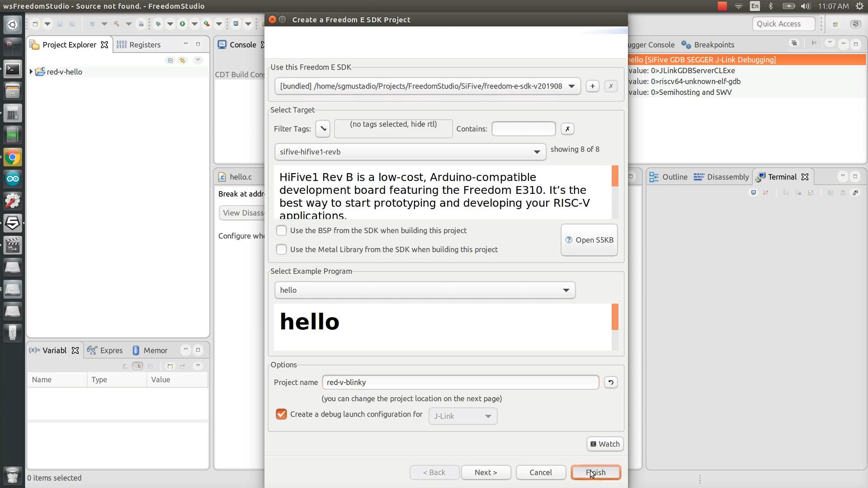Open Chrome from the Ubuntu launcher
Viewport: 868px width, 488px height.
pyautogui.click(x=12, y=157)
